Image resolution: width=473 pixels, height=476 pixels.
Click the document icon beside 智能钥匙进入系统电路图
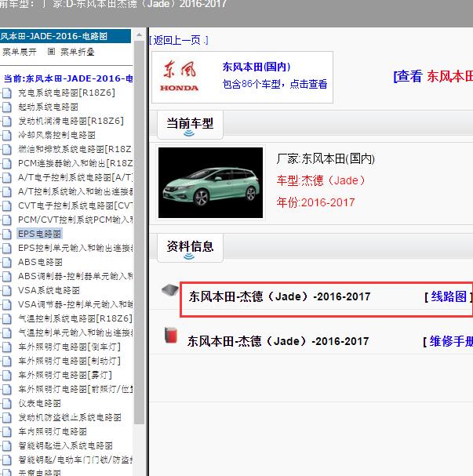[x=7, y=446]
